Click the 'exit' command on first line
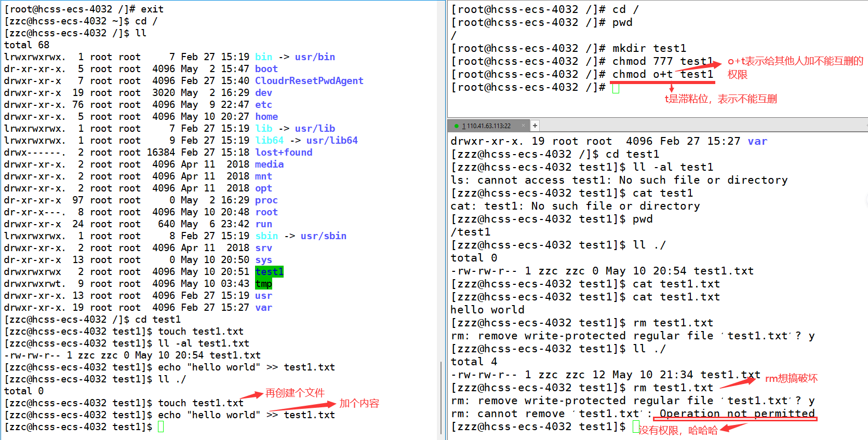 point(152,9)
